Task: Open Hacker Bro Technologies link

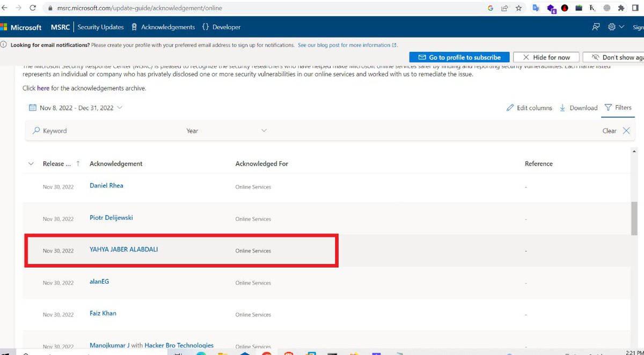Action: (x=179, y=345)
